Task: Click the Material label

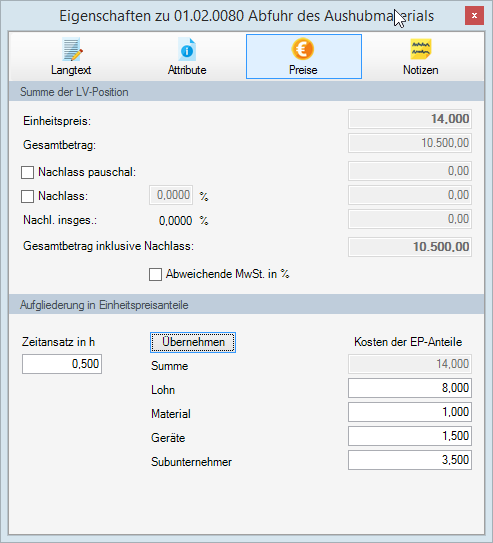Action: click(x=171, y=414)
